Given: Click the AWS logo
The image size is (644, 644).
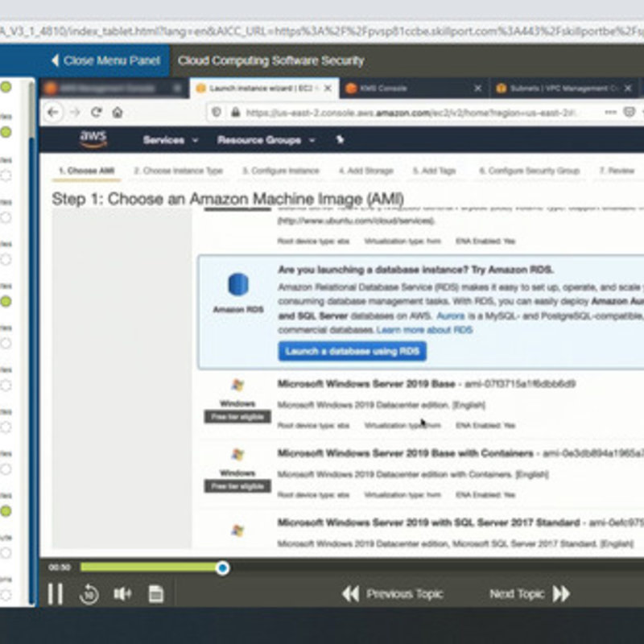Looking at the screenshot, I should coord(93,138).
